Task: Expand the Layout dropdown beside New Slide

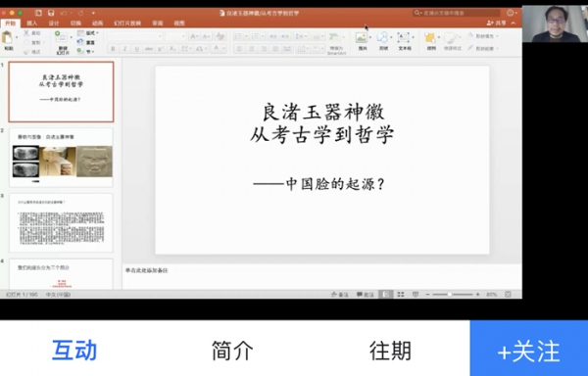Action: pos(88,33)
